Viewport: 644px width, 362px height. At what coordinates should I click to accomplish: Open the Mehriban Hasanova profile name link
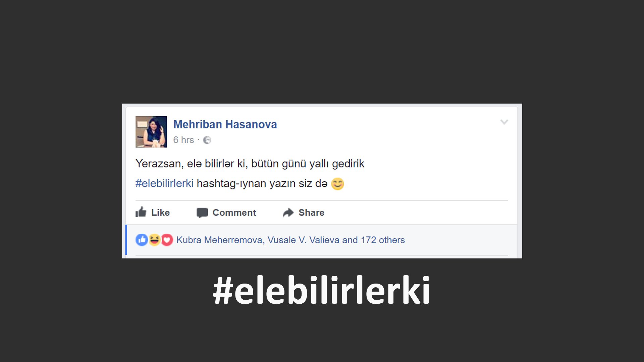coord(225,124)
